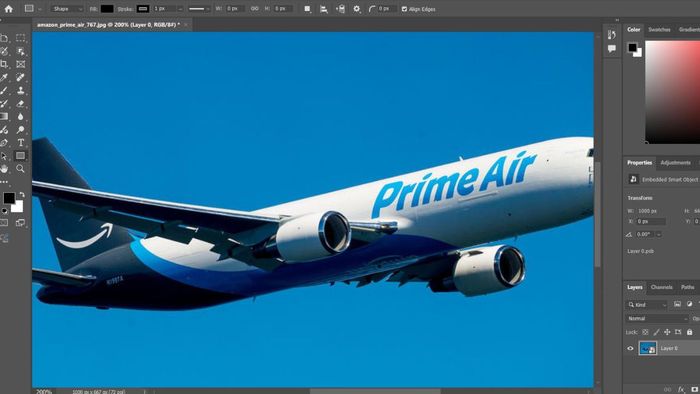Viewport: 700px width, 394px height.
Task: Select the Crop tool
Action: pos(4,64)
